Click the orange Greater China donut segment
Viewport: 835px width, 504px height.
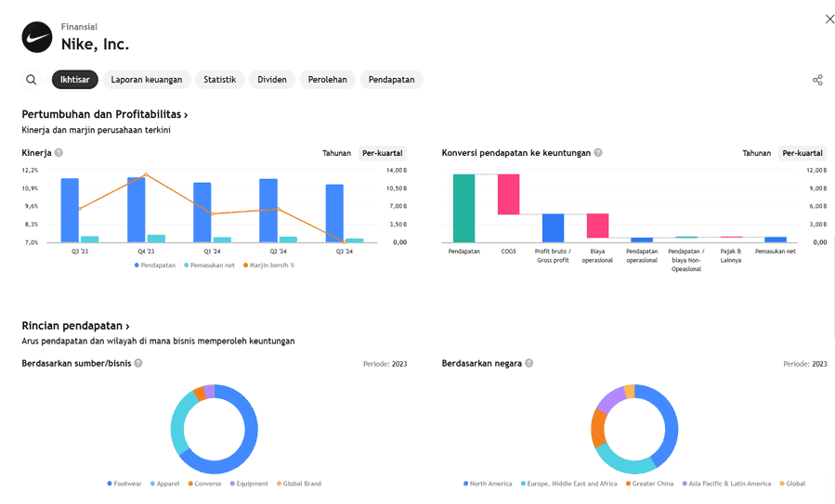tap(598, 429)
